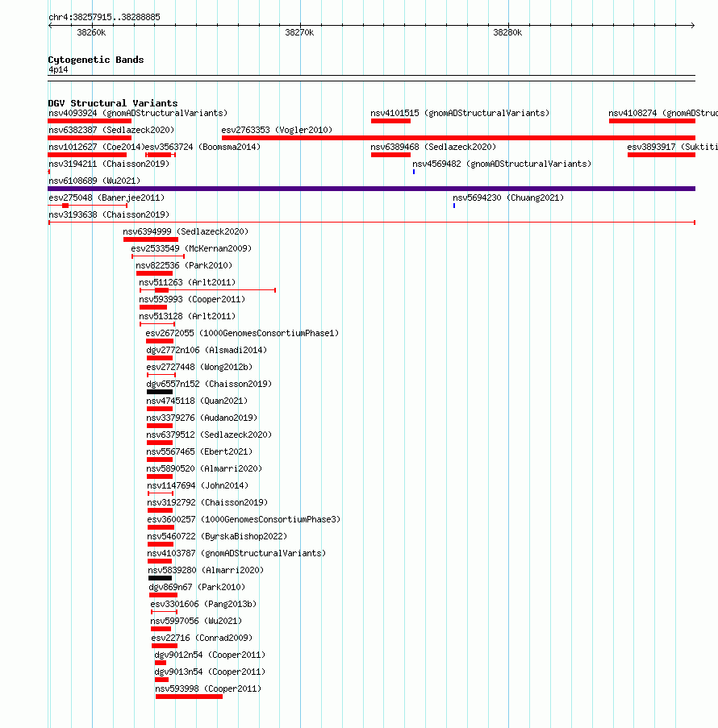Screen dimensions: 718x728
Task: Click esv2533549 (McKernan2009) label
Action: 191,248
